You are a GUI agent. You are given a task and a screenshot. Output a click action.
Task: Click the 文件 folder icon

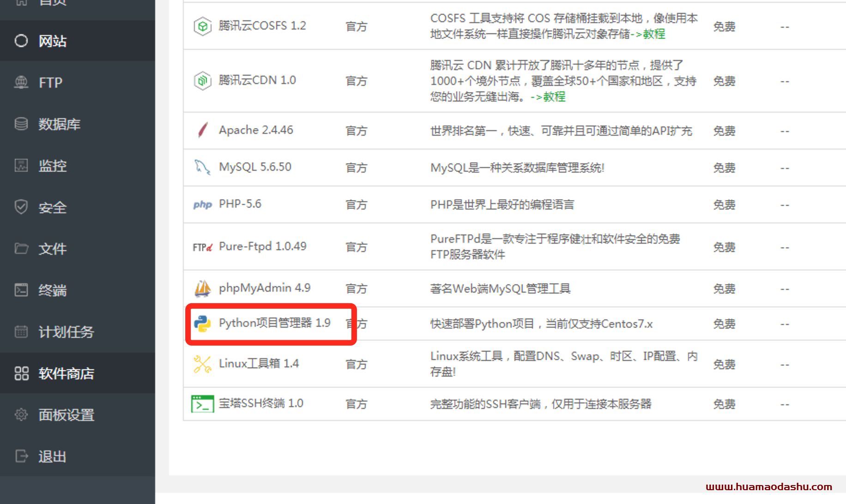point(21,248)
